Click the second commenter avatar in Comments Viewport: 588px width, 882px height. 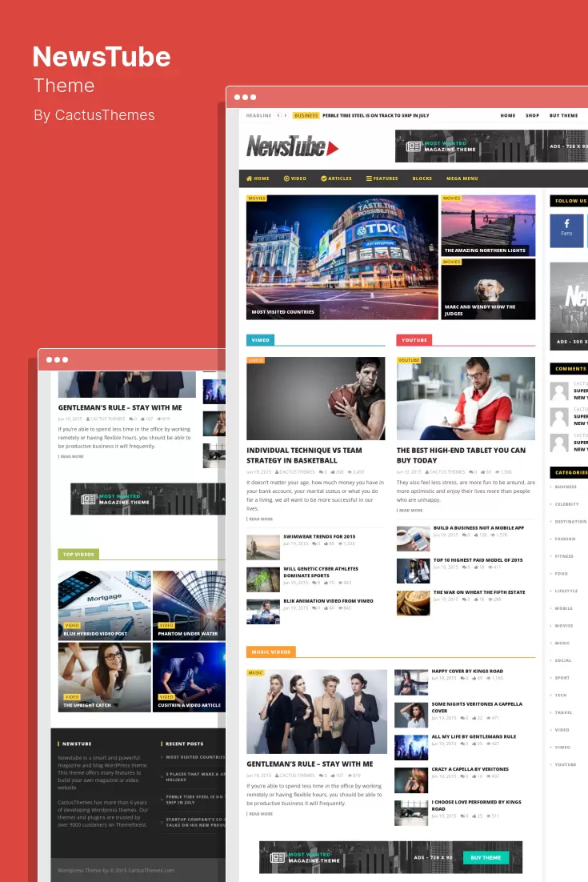[x=558, y=417]
